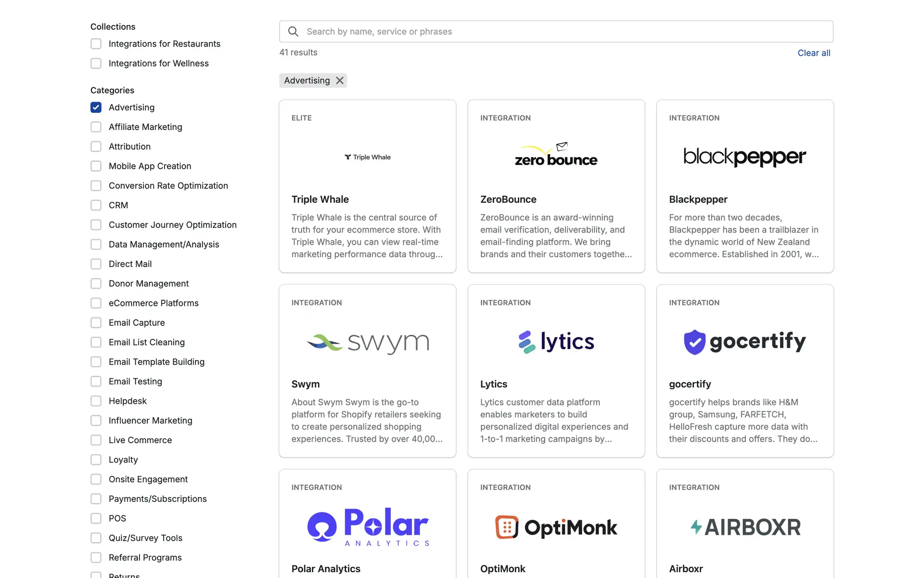Click the Swym logo
The height and width of the screenshot is (578, 924).
368,342
